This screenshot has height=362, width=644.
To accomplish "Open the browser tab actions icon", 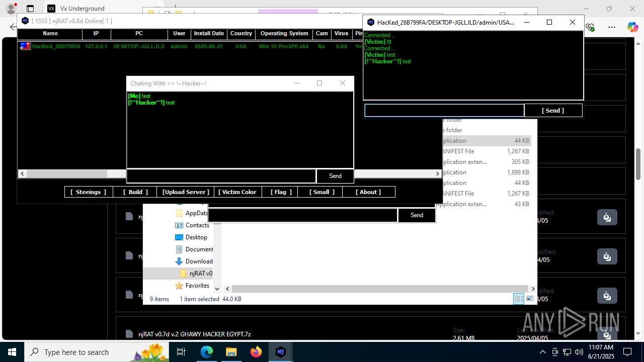I will [x=30, y=9].
